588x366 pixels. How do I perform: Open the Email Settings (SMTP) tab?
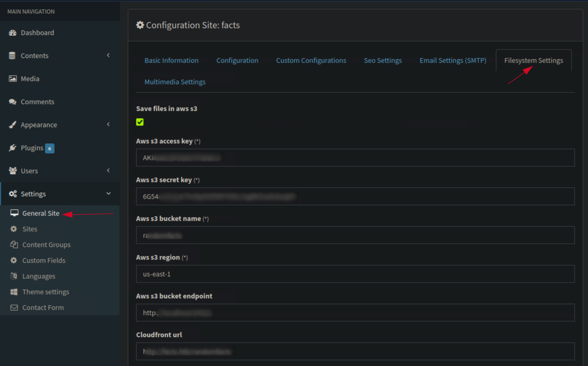coord(453,60)
